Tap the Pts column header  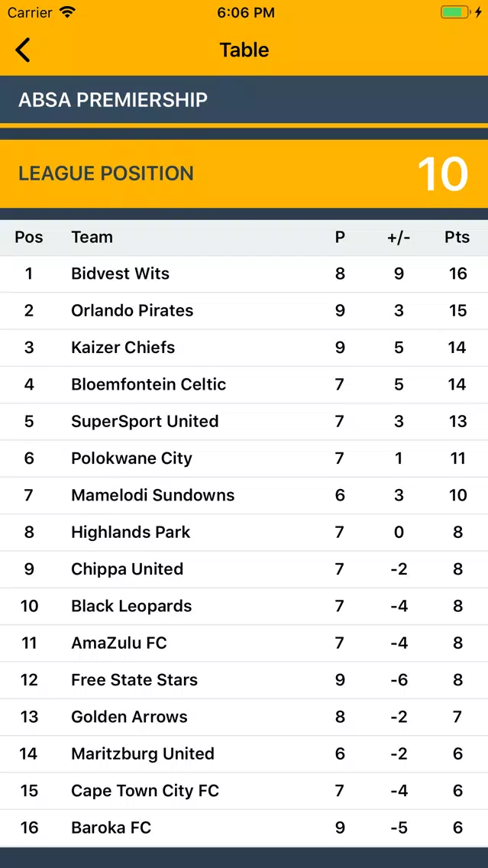coord(457,237)
